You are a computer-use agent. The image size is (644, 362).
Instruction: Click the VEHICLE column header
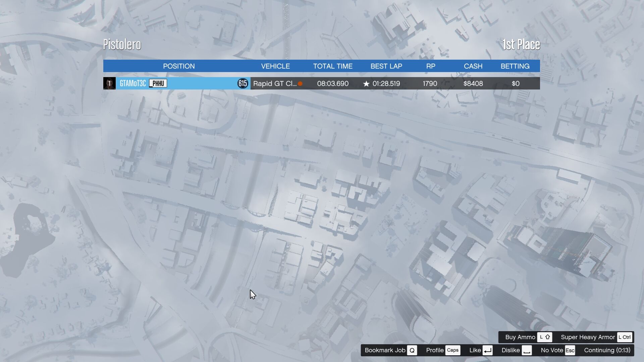point(275,66)
